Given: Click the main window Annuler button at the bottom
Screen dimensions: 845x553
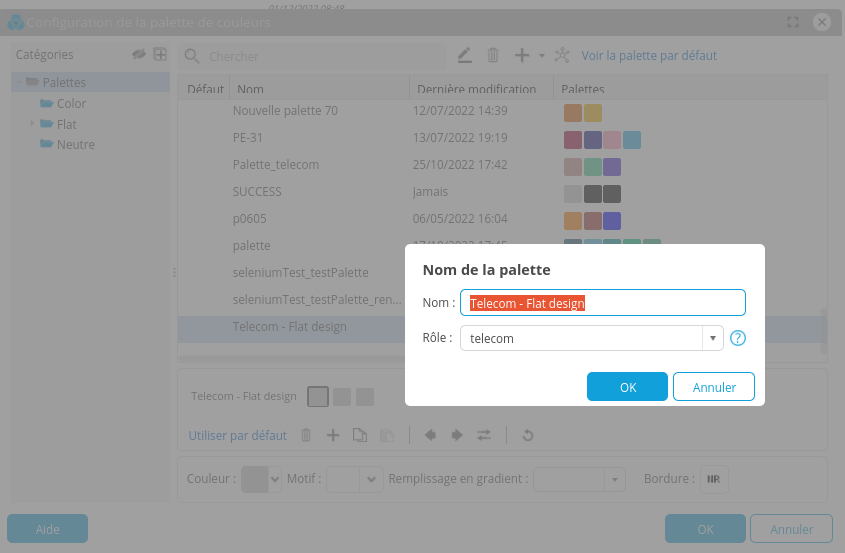Looking at the screenshot, I should click(791, 529).
